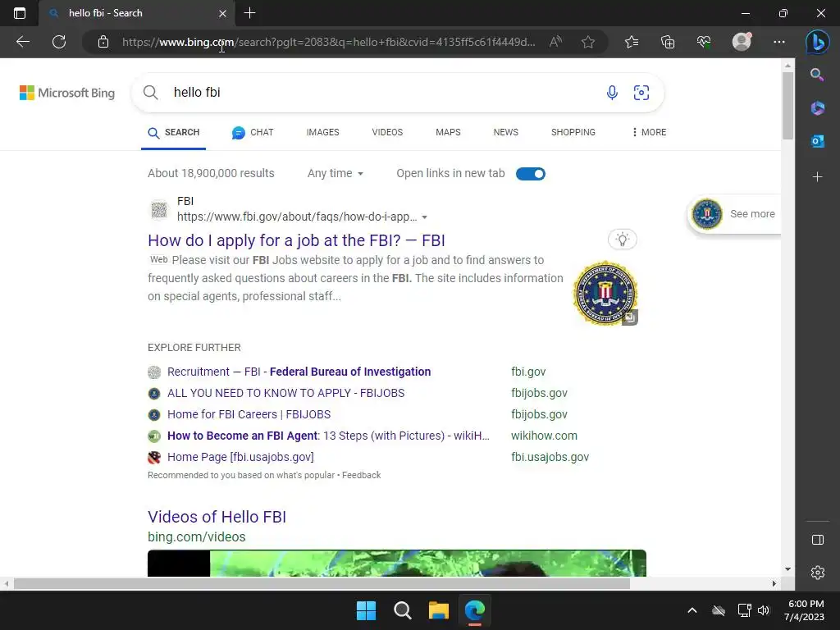Click the See more FBI card
Screen dimensions: 840x630
[x=734, y=214]
